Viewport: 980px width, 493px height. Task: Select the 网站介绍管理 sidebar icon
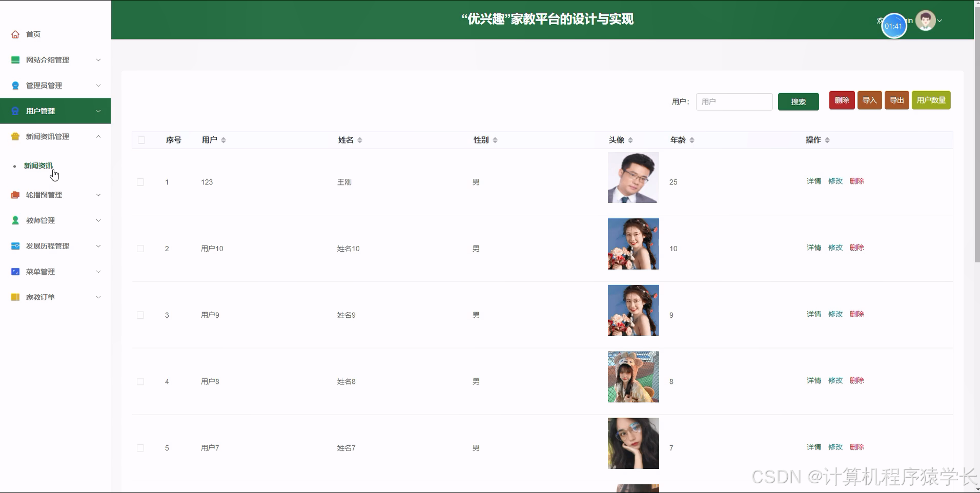coord(15,60)
